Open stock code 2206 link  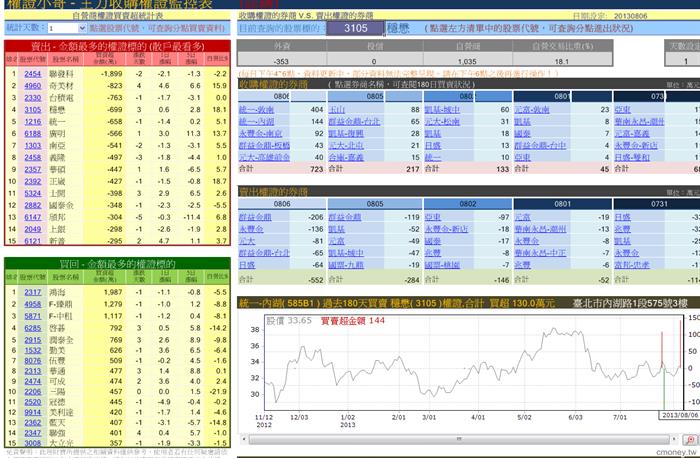[x=33, y=391]
